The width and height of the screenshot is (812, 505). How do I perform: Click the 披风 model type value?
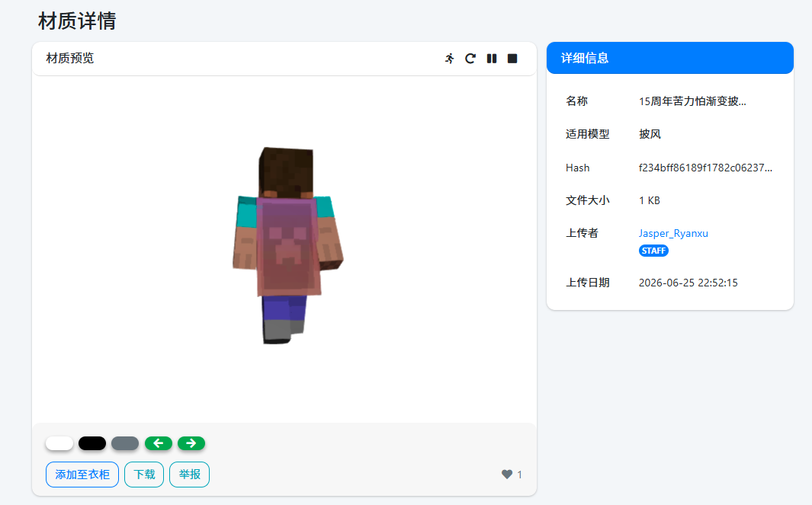tap(650, 134)
